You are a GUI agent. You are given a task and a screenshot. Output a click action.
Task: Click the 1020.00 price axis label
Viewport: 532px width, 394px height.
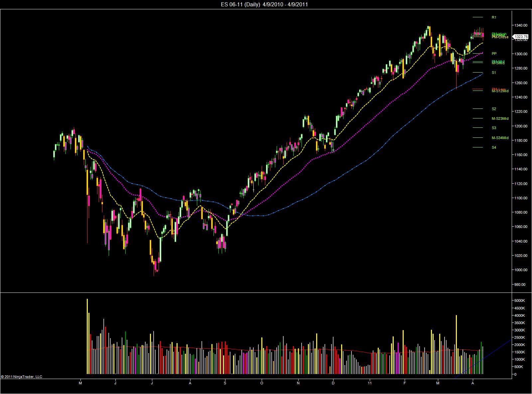(x=521, y=256)
